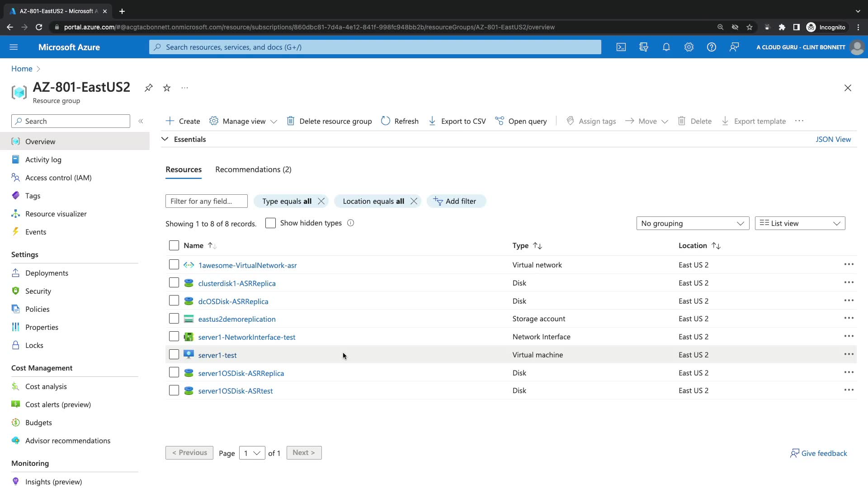Pin resource group to dashboard
The width and height of the screenshot is (868, 488).
148,88
